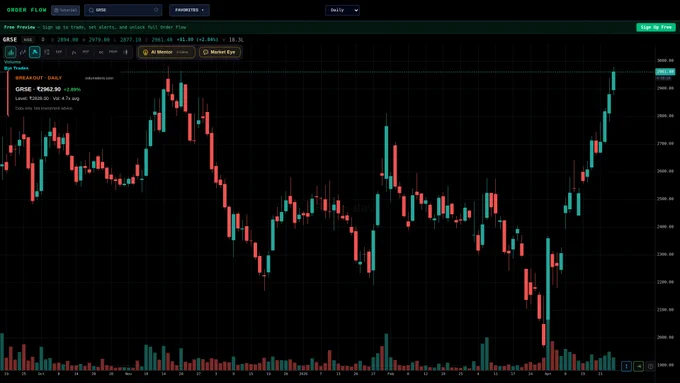Open the Tutorial button

pyautogui.click(x=65, y=10)
